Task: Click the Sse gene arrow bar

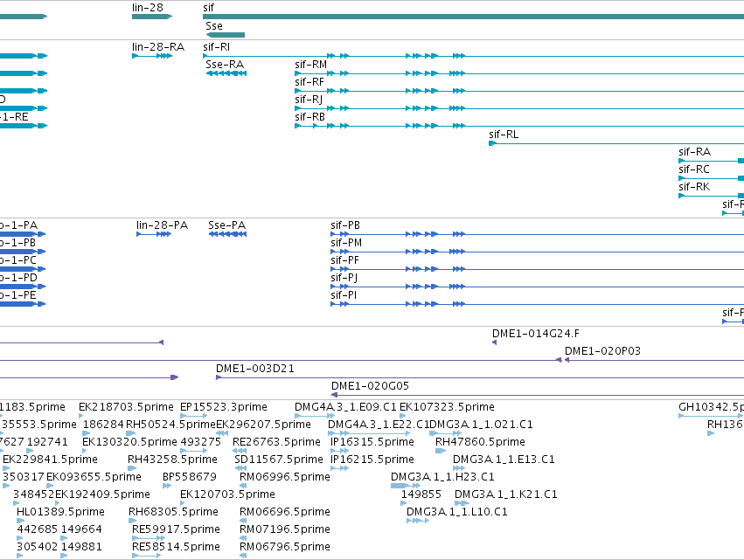Action: coord(226,35)
